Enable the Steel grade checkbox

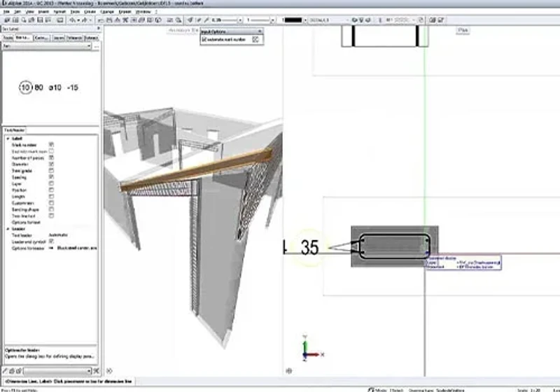[x=51, y=171]
